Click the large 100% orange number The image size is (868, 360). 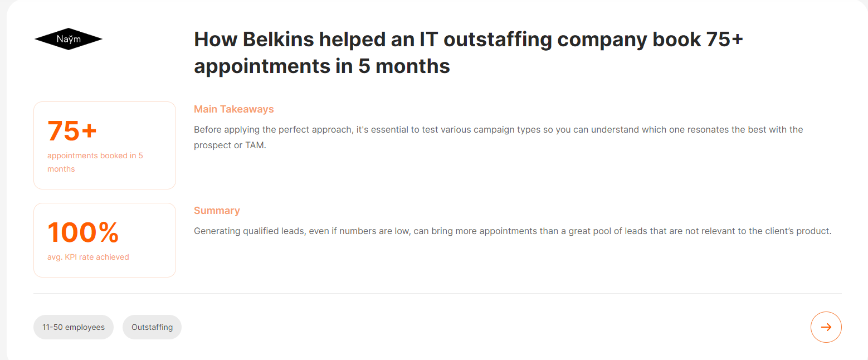pos(83,233)
